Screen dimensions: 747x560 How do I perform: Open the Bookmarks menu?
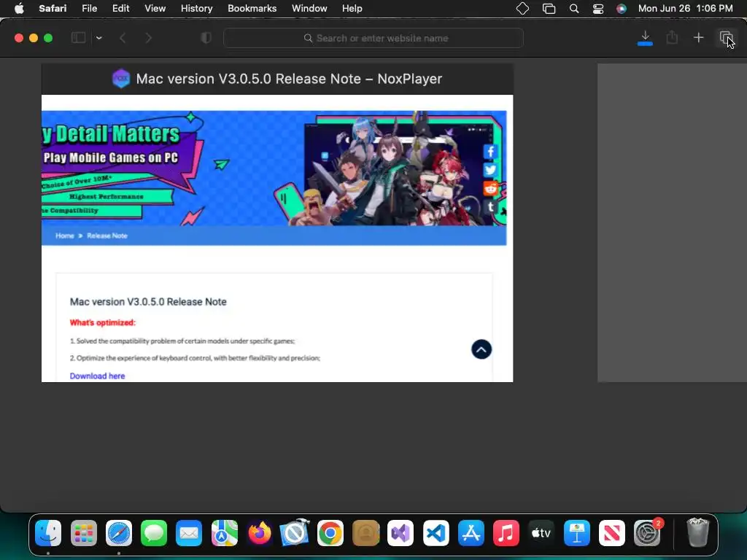point(252,9)
